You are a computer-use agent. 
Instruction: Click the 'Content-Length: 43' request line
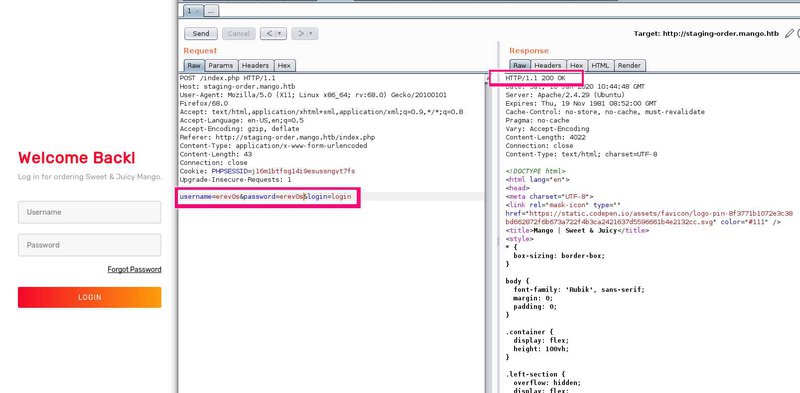216,154
